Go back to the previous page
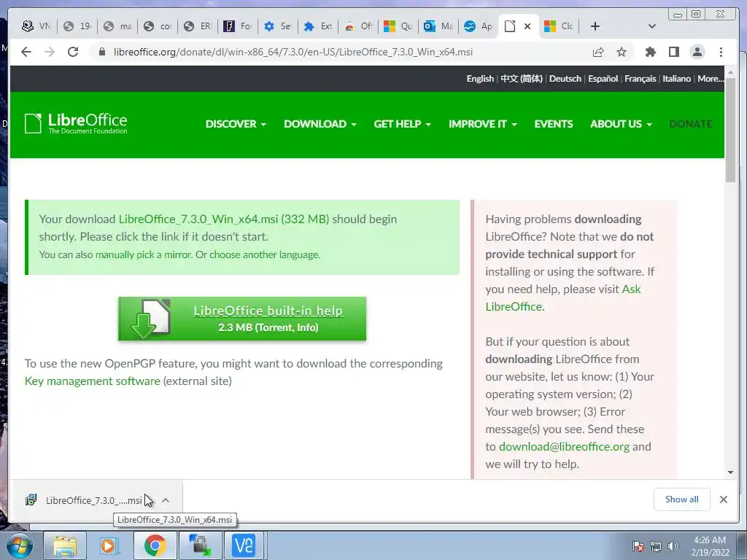This screenshot has width=747, height=560. [26, 52]
